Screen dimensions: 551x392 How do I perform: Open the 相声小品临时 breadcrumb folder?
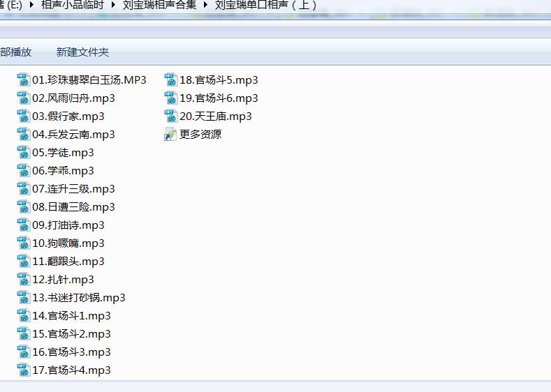(x=73, y=5)
